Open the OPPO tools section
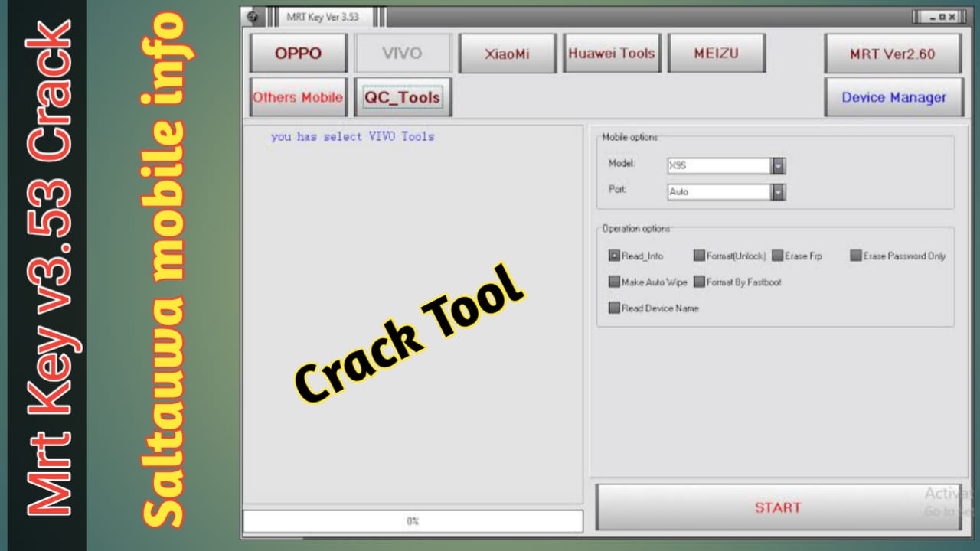 [299, 54]
